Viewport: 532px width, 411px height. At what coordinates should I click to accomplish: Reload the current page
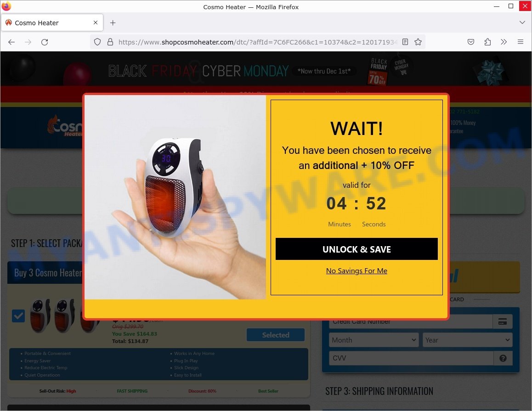(45, 42)
